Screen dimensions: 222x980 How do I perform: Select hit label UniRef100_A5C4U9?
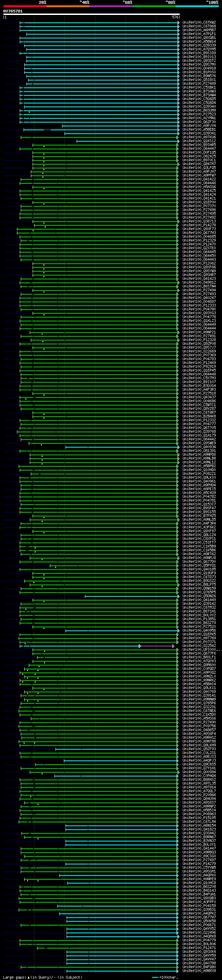[x=199, y=493]
